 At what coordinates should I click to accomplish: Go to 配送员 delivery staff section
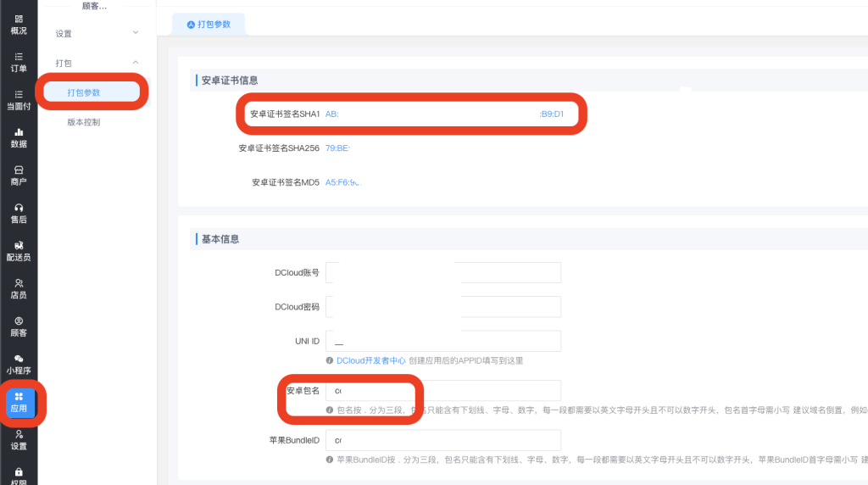(x=19, y=251)
